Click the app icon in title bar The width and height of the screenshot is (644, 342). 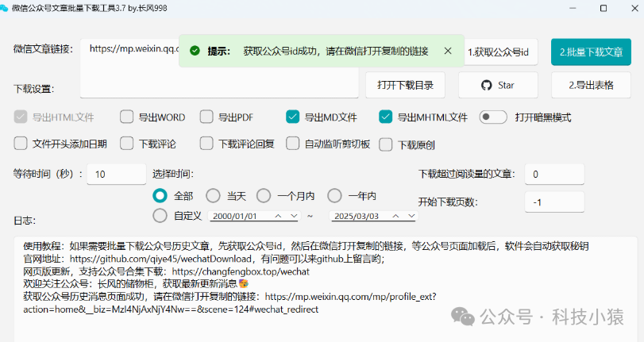pos(4,8)
